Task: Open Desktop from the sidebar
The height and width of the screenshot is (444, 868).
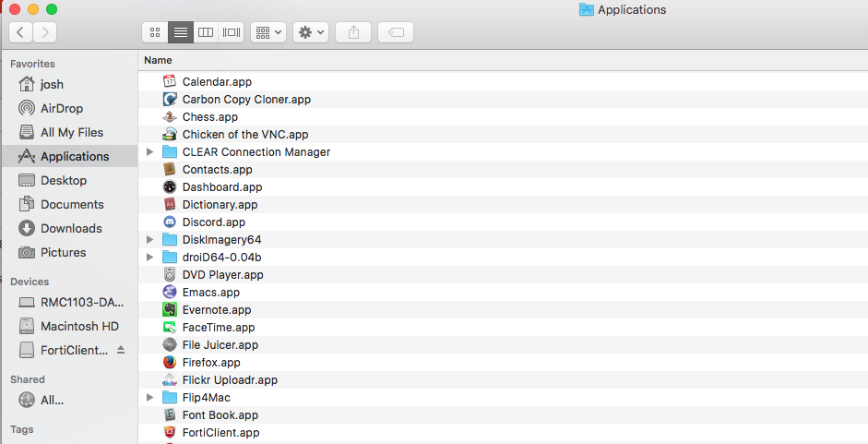Action: 70,180
